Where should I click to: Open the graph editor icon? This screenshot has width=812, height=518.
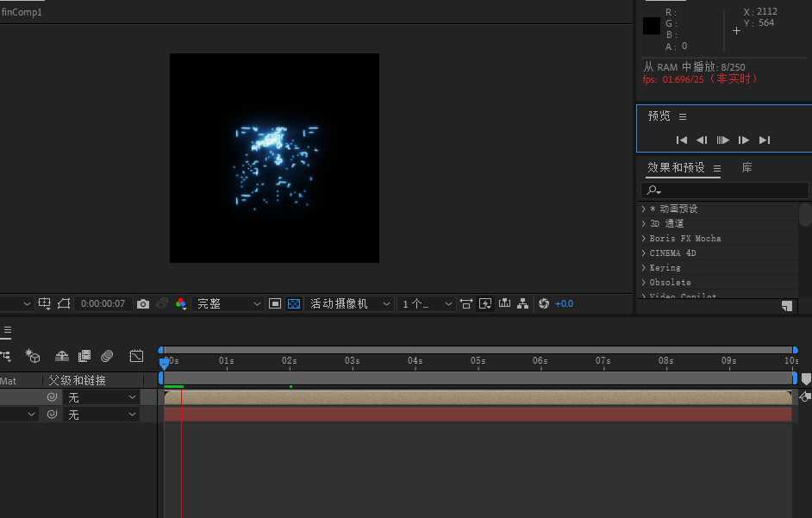click(137, 356)
